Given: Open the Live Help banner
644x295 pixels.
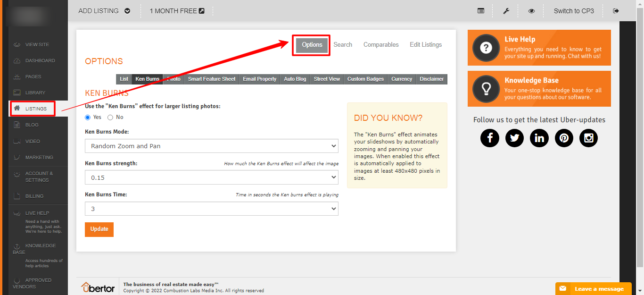Looking at the screenshot, I should 539,48.
